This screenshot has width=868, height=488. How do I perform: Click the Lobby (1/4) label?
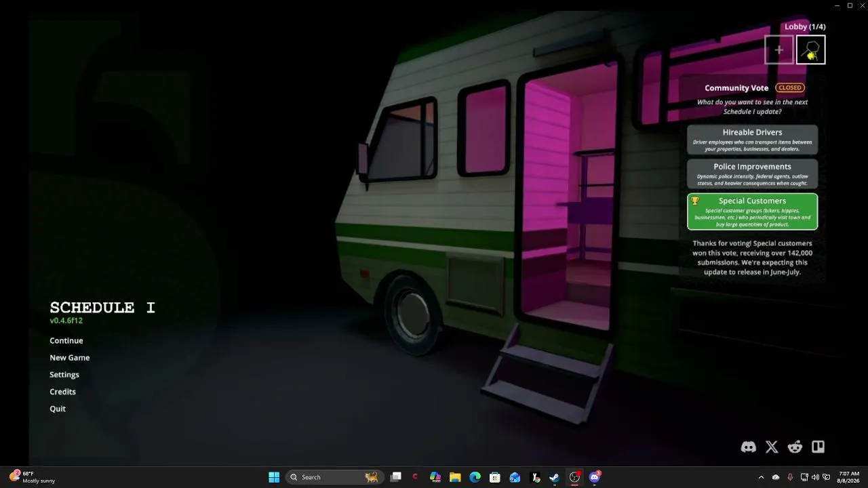coord(805,26)
